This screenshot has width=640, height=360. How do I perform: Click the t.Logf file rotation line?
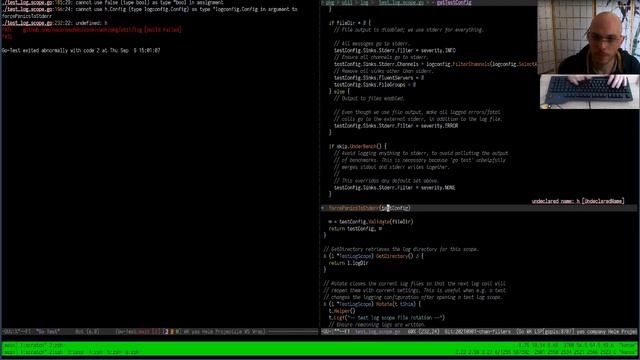pyautogui.click(x=387, y=318)
